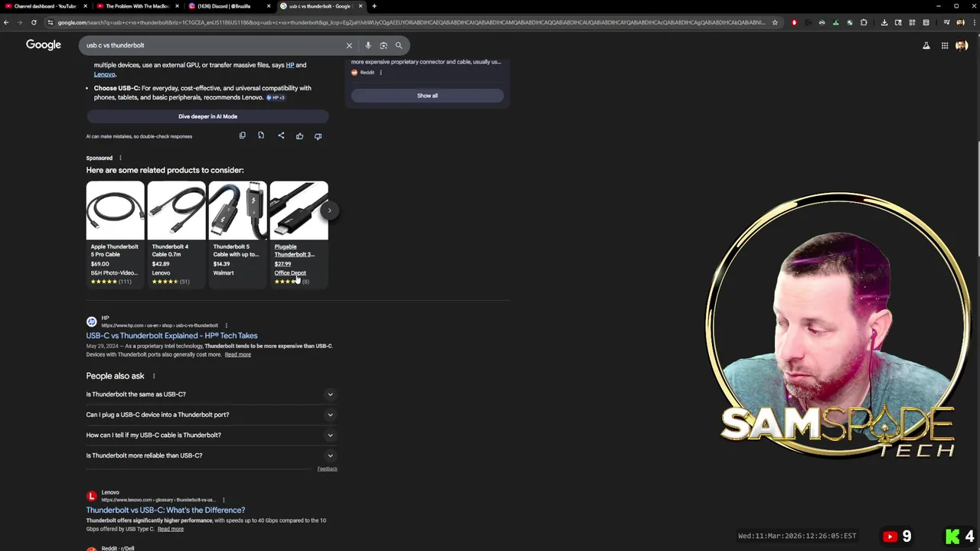Start a voice search with the microphone icon

coord(368,45)
